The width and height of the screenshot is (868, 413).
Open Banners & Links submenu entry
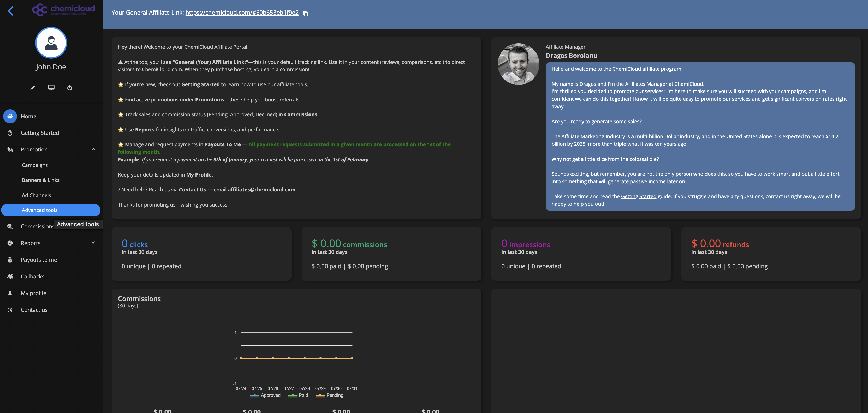point(40,180)
